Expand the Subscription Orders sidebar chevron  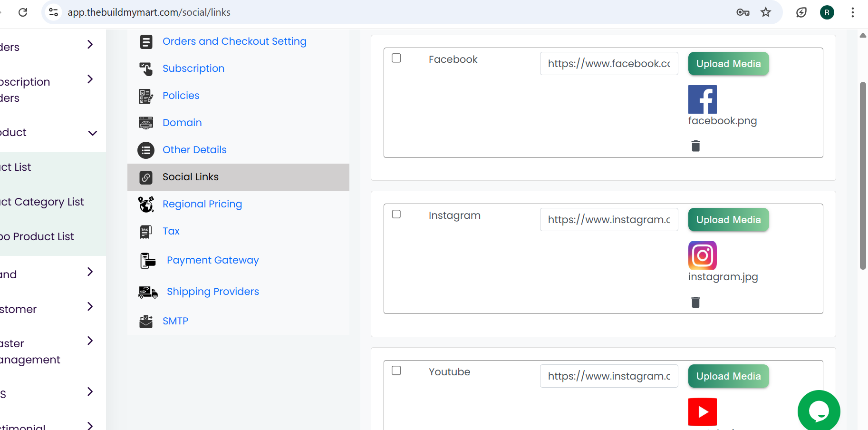90,79
